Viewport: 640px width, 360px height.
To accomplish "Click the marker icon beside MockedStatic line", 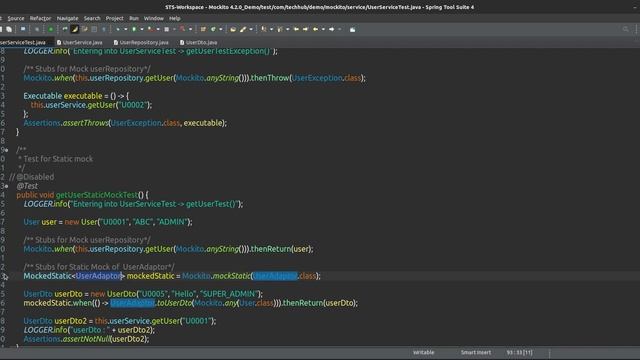I will (x=4, y=276).
